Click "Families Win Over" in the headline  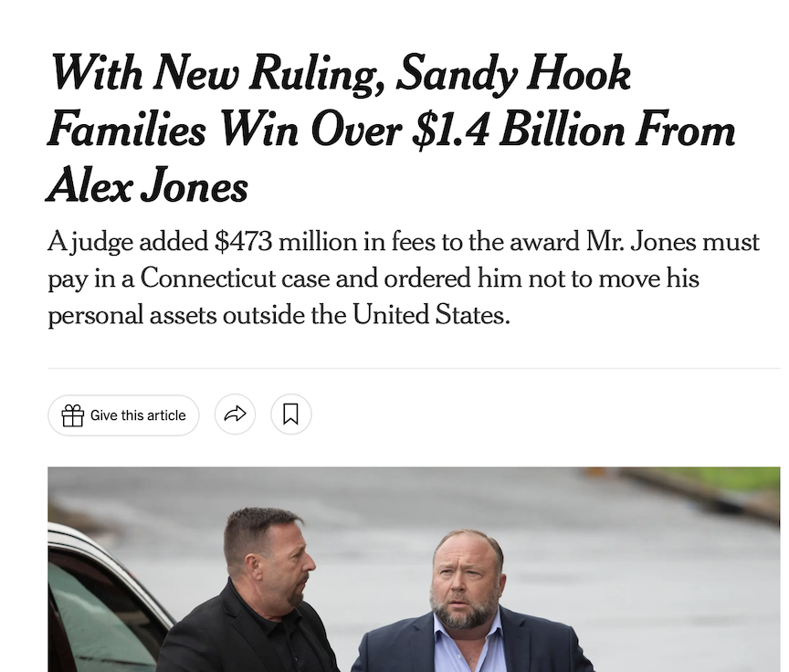coord(225,131)
